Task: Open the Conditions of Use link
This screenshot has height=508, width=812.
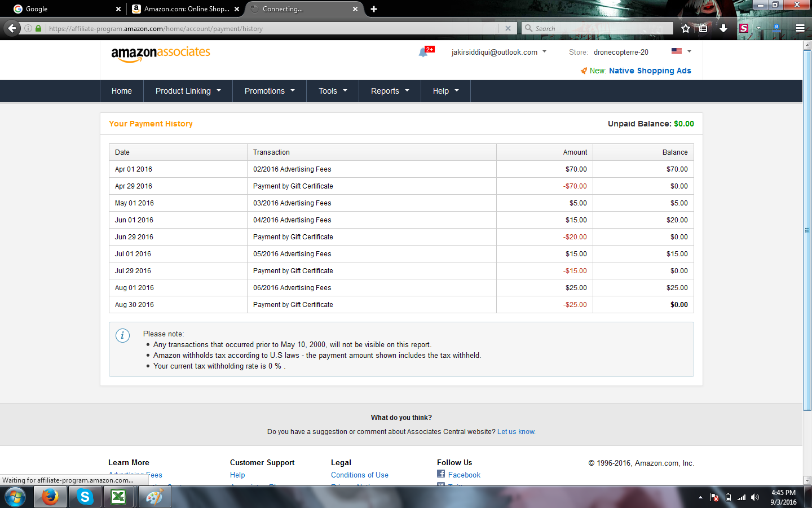Action: tap(360, 475)
